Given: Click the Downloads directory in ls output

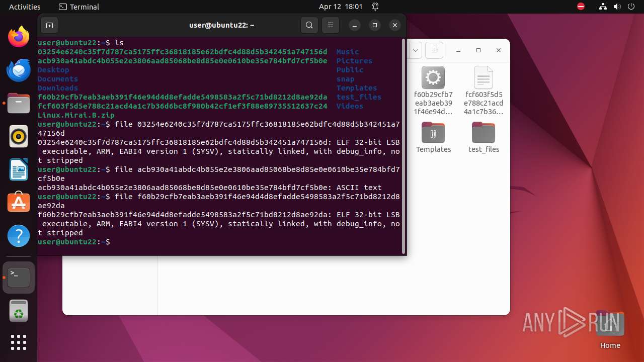Looking at the screenshot, I should (x=58, y=88).
